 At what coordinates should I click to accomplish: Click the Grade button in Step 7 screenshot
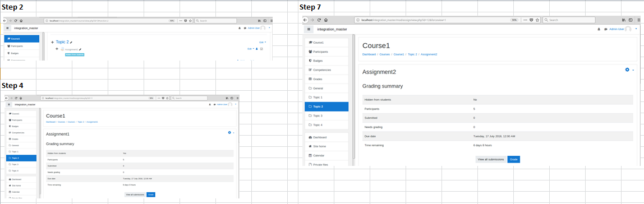[x=514, y=159]
